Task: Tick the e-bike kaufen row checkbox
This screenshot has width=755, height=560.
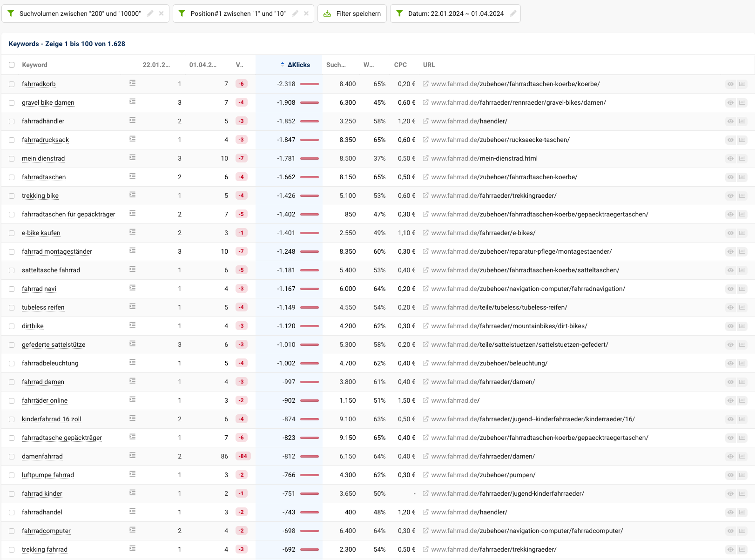Action: (x=12, y=233)
